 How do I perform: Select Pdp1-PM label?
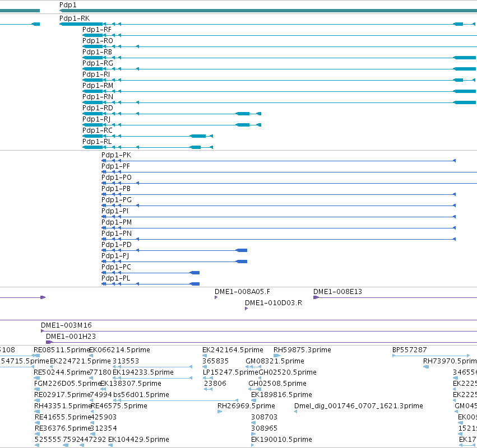(117, 222)
